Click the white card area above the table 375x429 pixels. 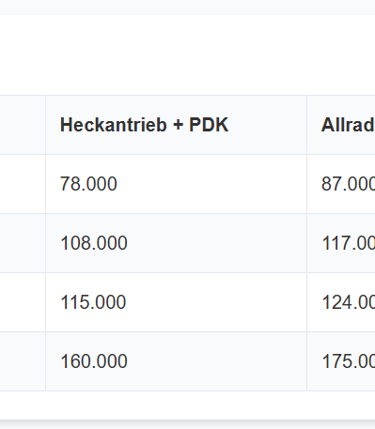187,55
